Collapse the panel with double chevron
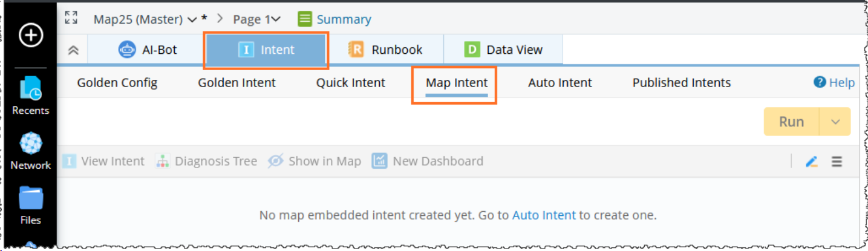 (73, 50)
